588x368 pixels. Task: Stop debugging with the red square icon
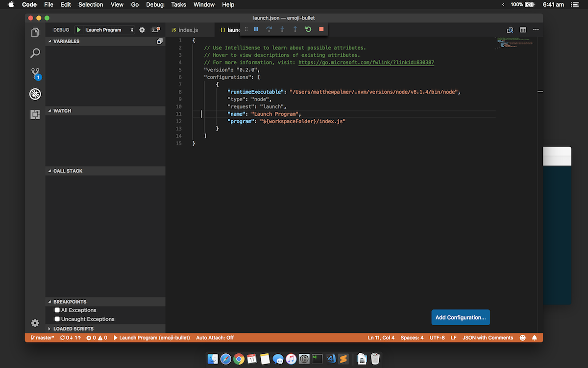pos(321,29)
